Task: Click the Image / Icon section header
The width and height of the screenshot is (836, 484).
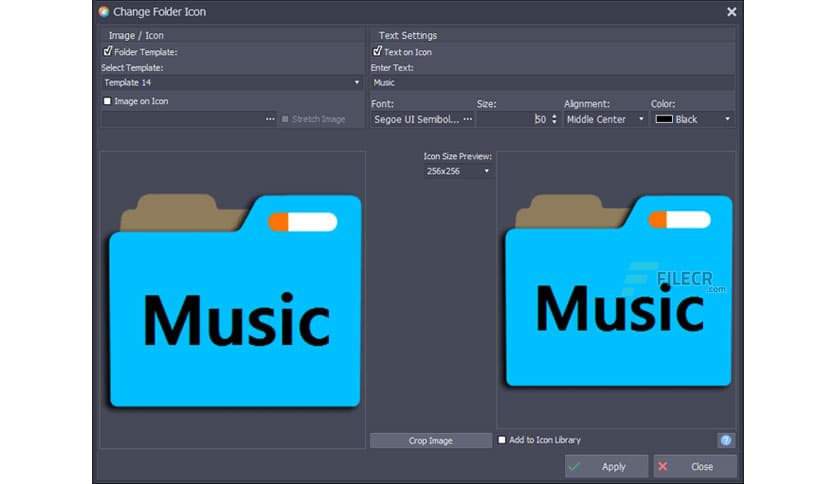Action: tap(136, 35)
